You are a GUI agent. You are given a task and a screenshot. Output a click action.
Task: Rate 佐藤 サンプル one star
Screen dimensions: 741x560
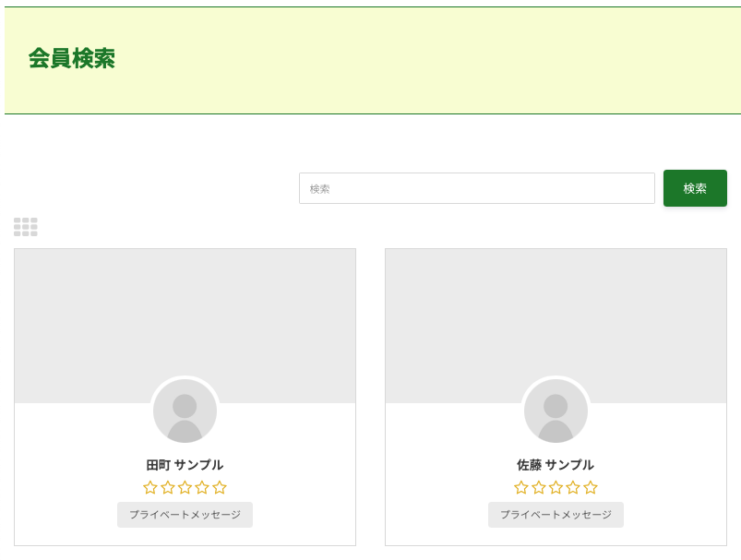tap(521, 487)
